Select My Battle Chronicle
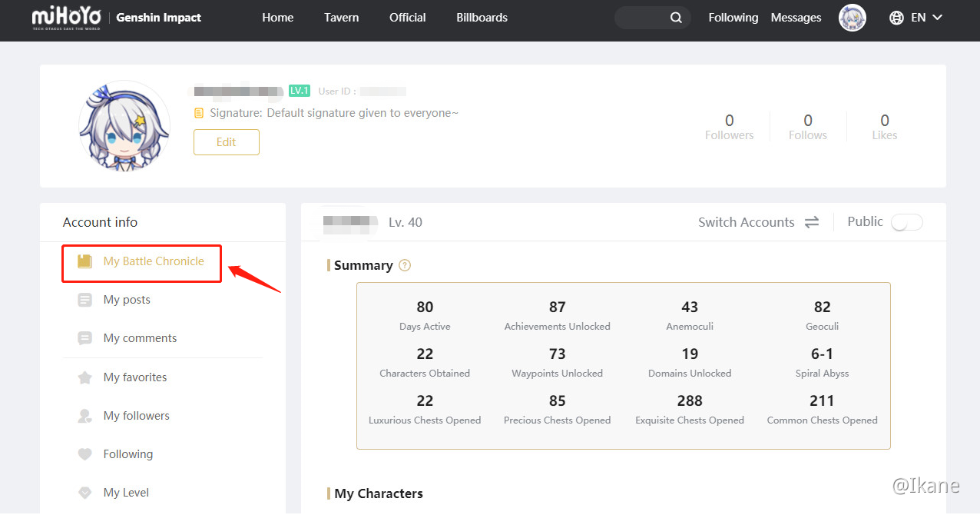The image size is (980, 515). [x=153, y=261]
